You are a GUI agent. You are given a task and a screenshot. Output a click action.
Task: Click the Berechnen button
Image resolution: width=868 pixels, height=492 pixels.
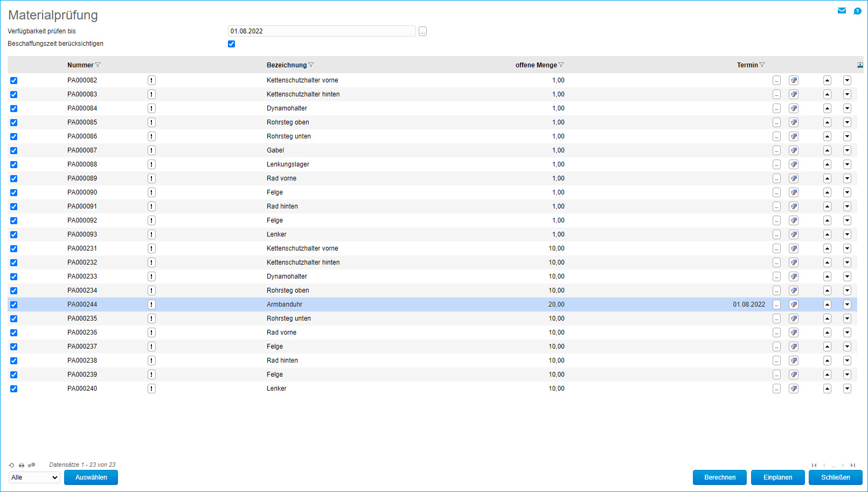(x=720, y=477)
